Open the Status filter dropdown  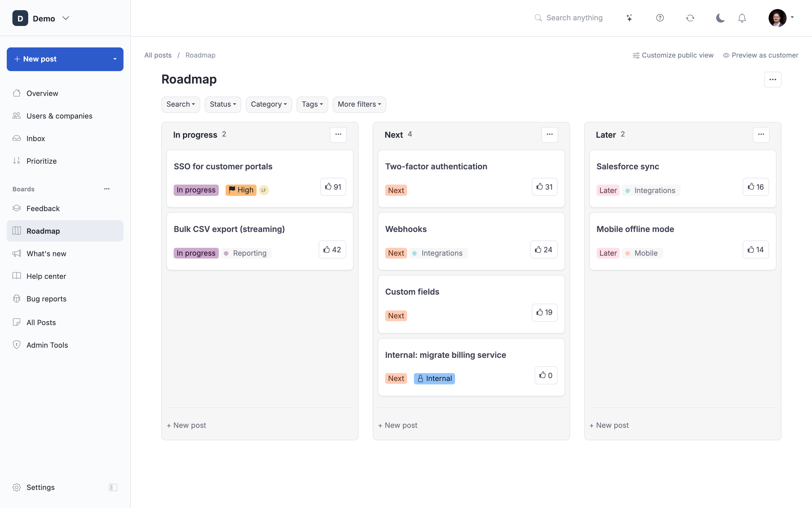223,104
